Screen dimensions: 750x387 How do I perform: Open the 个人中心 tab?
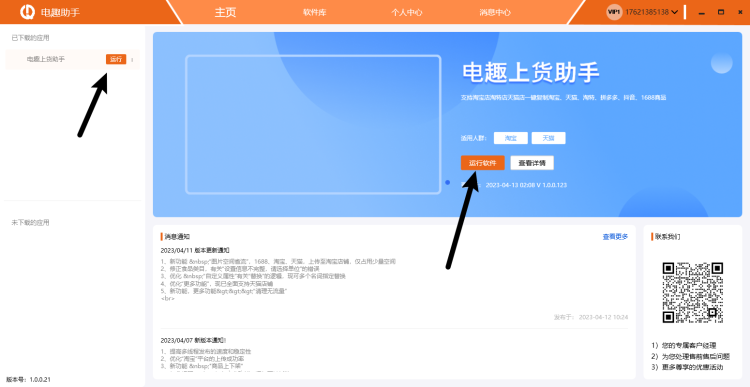[407, 13]
